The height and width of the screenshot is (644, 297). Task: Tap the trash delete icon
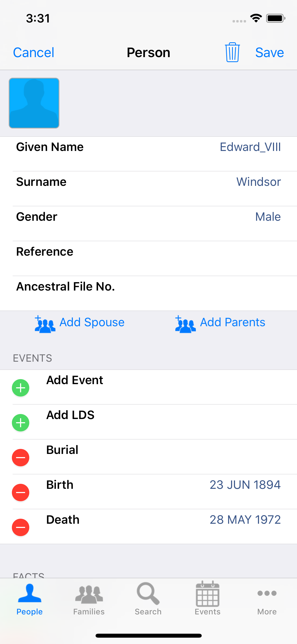(x=232, y=52)
